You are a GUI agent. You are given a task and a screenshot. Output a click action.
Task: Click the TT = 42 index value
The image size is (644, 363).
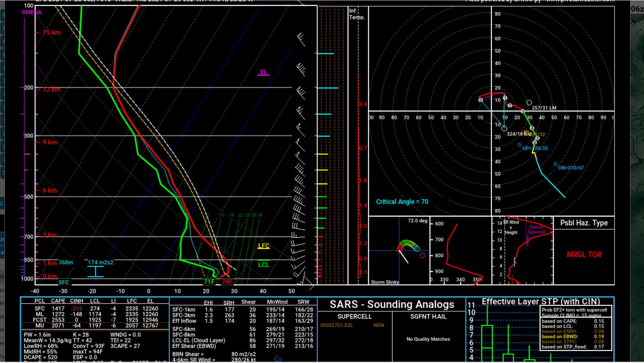click(82, 340)
